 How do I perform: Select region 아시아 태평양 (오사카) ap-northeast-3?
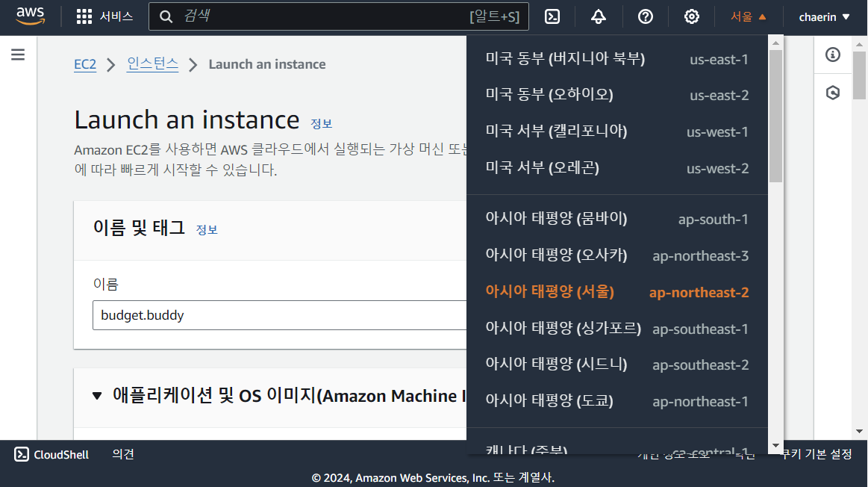pos(616,255)
